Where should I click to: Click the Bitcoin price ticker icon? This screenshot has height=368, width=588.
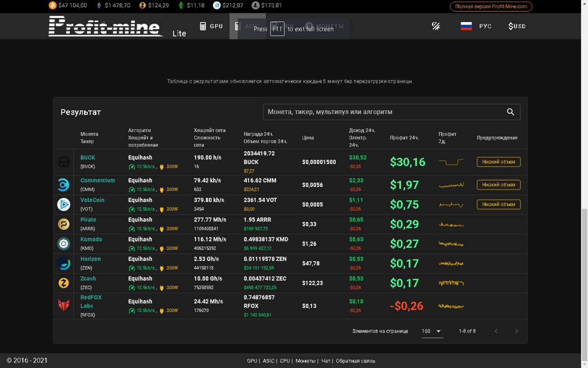coord(52,6)
